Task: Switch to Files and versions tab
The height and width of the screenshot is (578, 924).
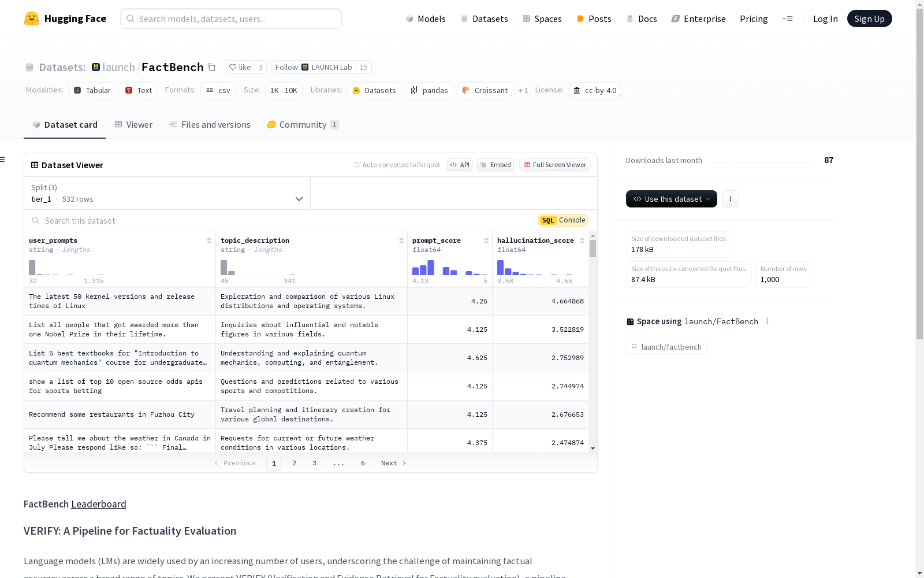Action: 210,124
